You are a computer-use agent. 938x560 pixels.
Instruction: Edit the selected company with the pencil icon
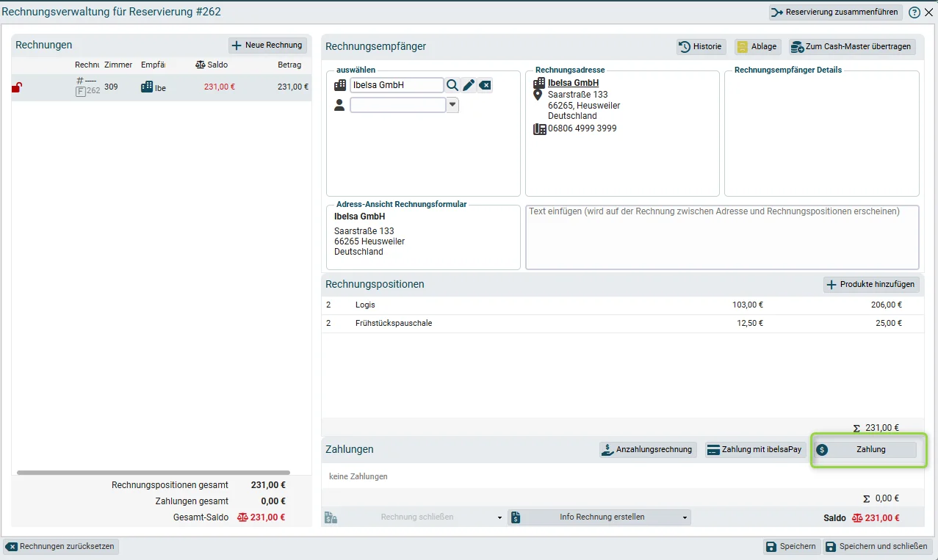[x=469, y=85]
